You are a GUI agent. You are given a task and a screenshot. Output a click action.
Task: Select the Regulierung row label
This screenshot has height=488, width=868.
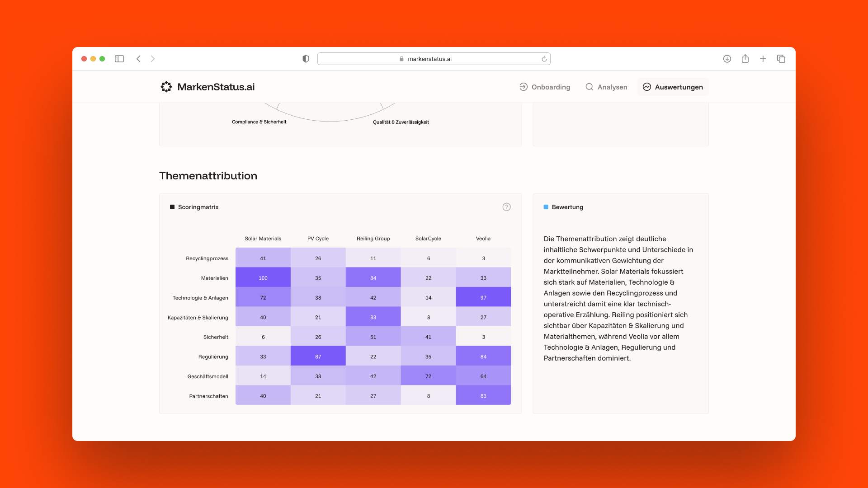click(213, 357)
